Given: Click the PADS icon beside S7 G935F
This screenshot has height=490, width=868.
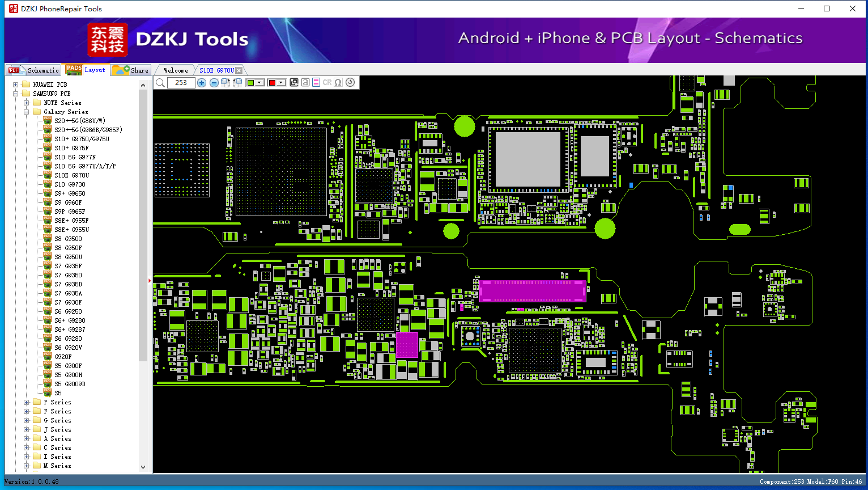Looking at the screenshot, I should tap(48, 266).
